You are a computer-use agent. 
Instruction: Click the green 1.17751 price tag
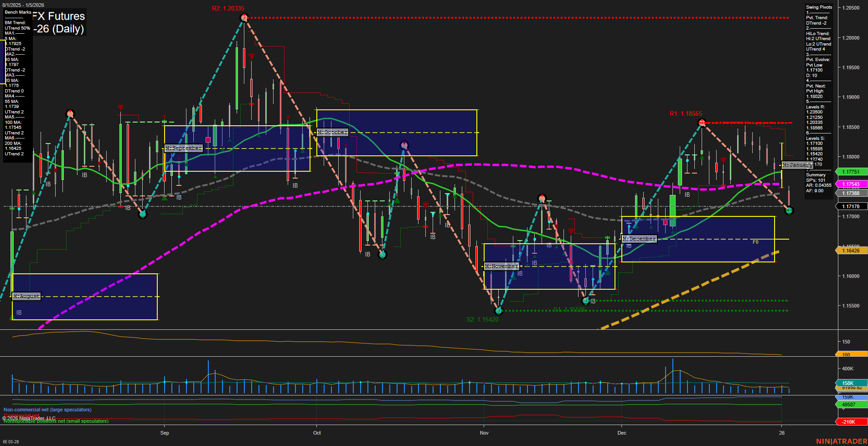(x=851, y=172)
